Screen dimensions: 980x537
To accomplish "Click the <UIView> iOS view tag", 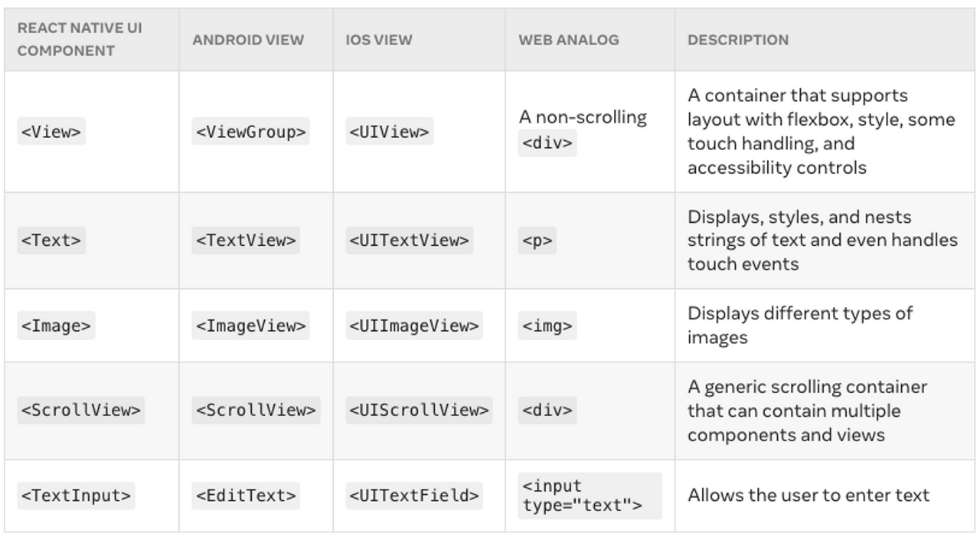I will click(x=390, y=132).
